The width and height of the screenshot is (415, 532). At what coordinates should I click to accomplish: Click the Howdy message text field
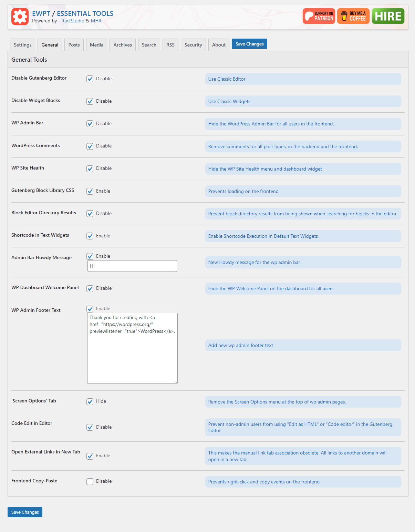pos(132,266)
